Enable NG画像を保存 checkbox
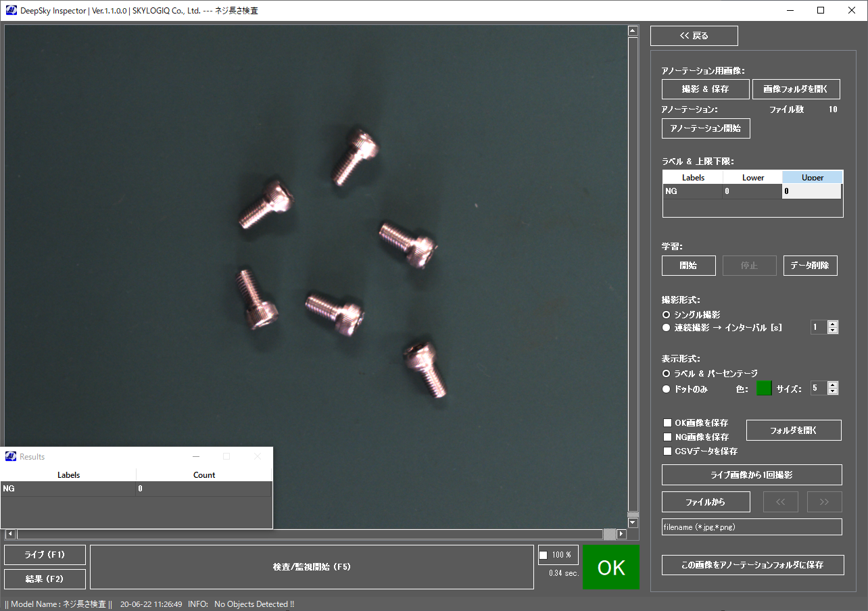This screenshot has height=611, width=868. tap(668, 437)
